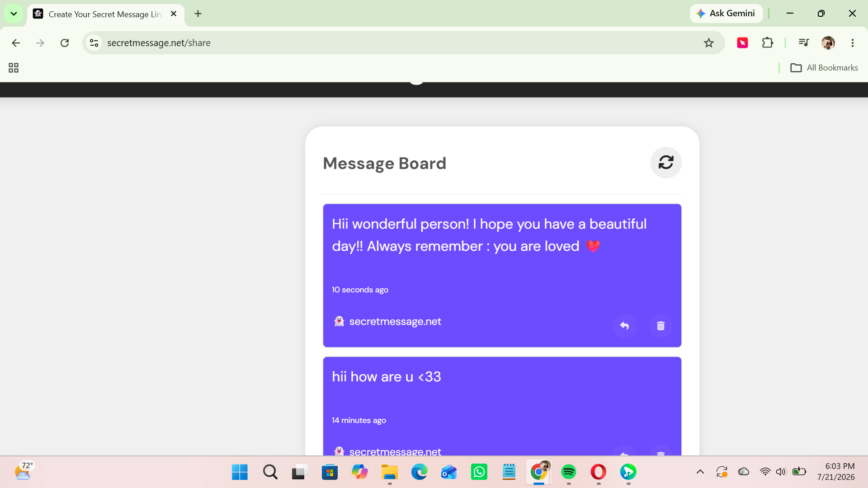Refresh the Message Board with the circular arrows button

(x=666, y=163)
